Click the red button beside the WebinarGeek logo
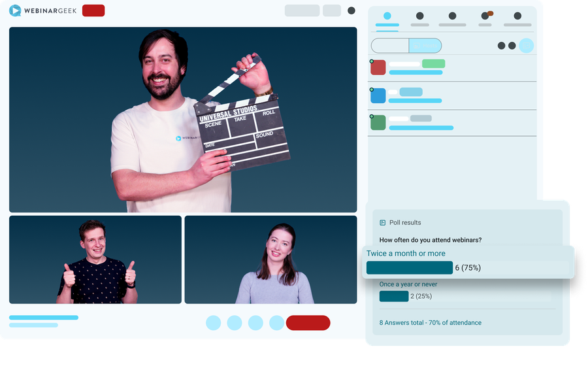588x370 pixels. coord(93,10)
